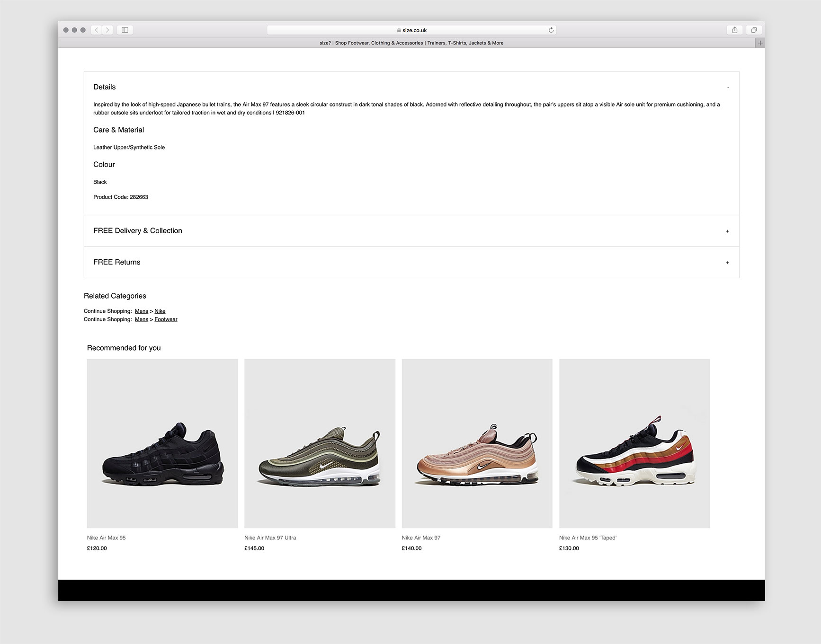Viewport: 821px width, 644px height.
Task: Click the £145.00 price
Action: click(254, 548)
